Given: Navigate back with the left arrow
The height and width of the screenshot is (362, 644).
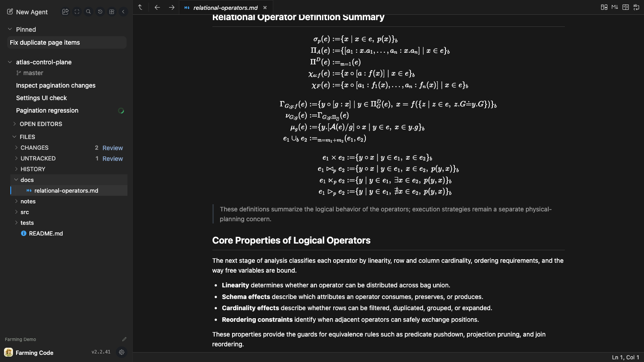Looking at the screenshot, I should click(x=157, y=7).
